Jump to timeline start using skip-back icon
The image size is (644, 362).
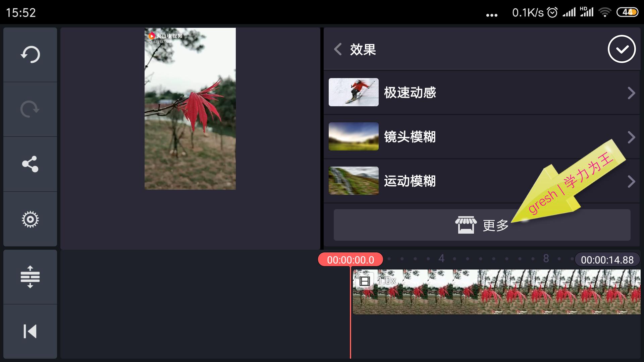(x=30, y=332)
